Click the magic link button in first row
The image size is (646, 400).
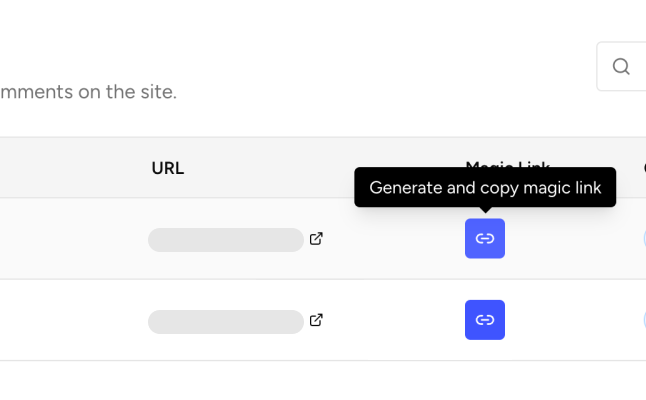click(x=485, y=239)
